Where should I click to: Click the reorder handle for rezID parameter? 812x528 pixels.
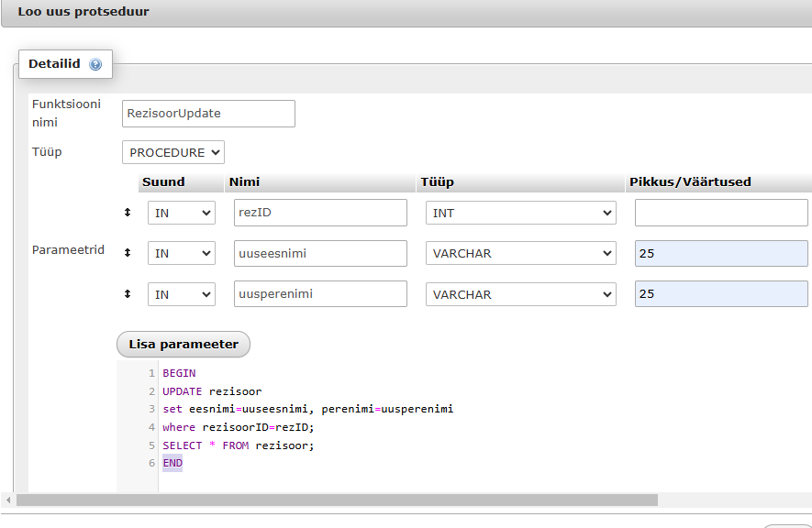pos(128,213)
